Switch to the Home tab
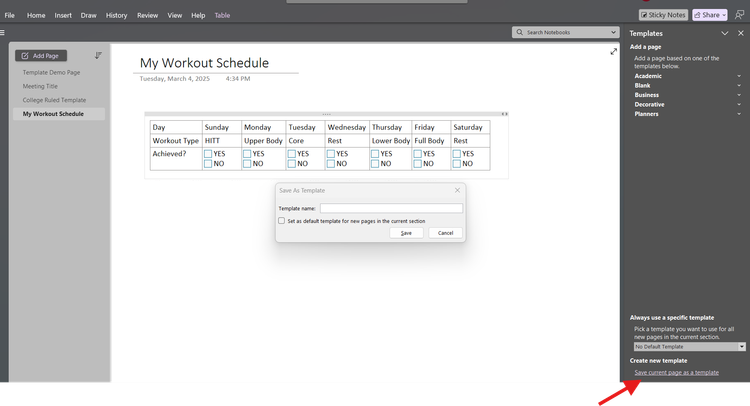750x406 pixels. [x=36, y=15]
